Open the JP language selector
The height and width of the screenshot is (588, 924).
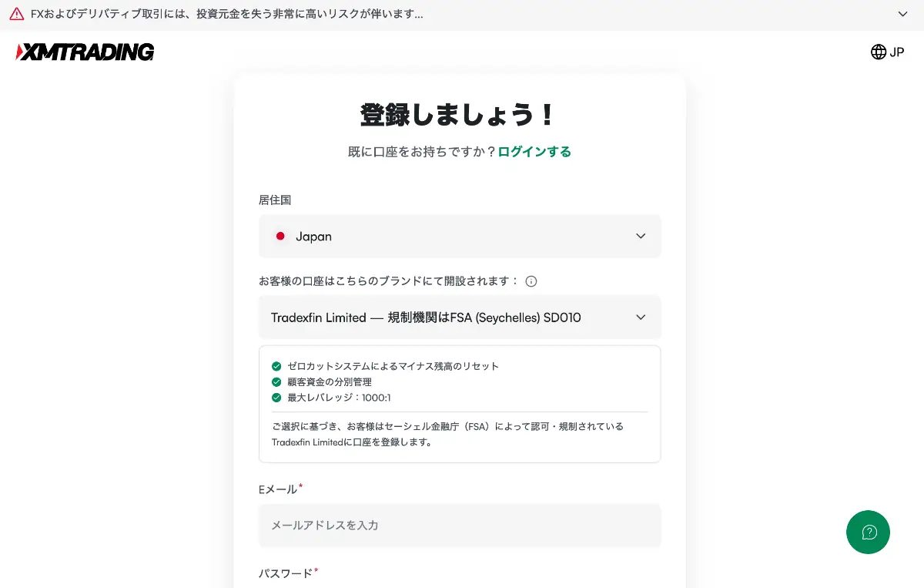pyautogui.click(x=887, y=52)
